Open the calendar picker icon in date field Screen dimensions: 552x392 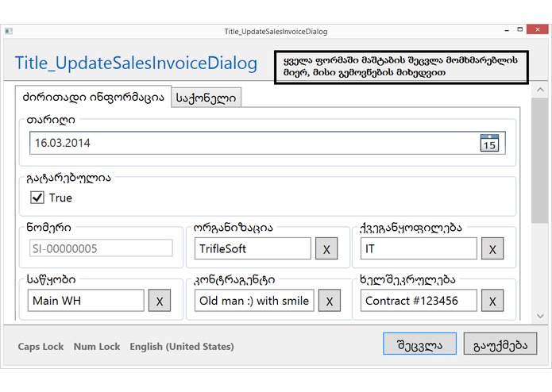pos(489,143)
